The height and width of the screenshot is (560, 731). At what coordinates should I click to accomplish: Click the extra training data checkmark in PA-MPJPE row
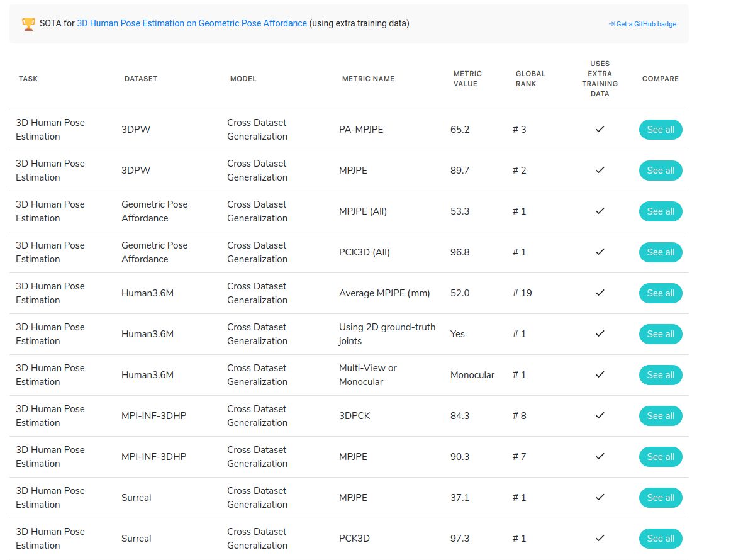(600, 129)
